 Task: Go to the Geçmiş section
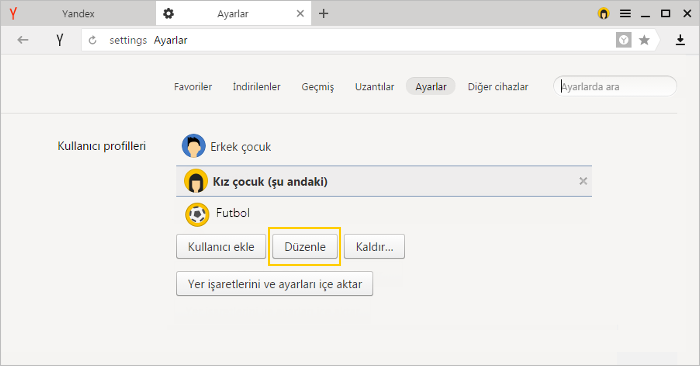[x=317, y=87]
